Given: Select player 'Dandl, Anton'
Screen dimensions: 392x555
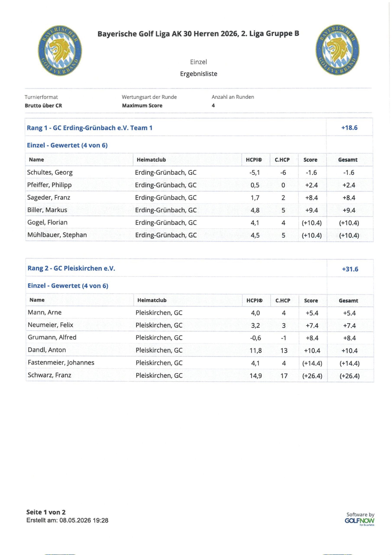Looking at the screenshot, I should (x=47, y=350).
